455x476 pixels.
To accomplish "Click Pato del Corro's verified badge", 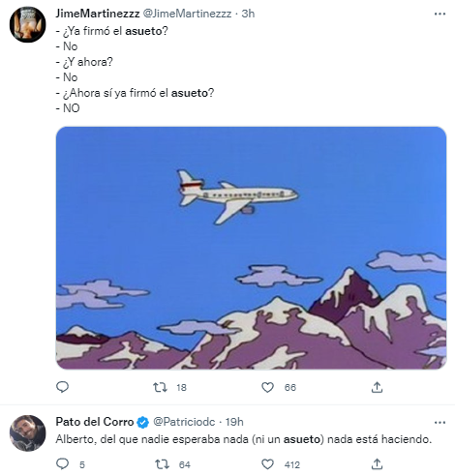I will click(143, 422).
